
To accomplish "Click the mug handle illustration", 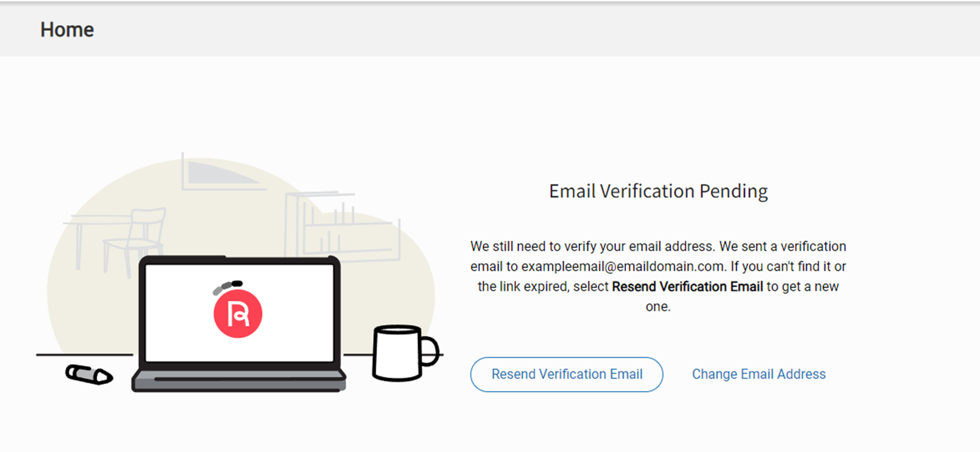I will click(x=430, y=352).
